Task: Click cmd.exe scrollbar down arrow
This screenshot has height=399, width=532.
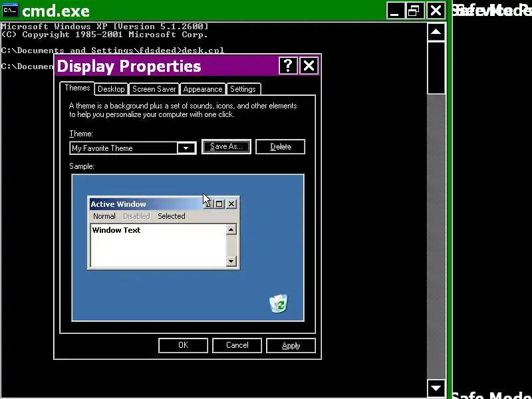Action: (436, 388)
